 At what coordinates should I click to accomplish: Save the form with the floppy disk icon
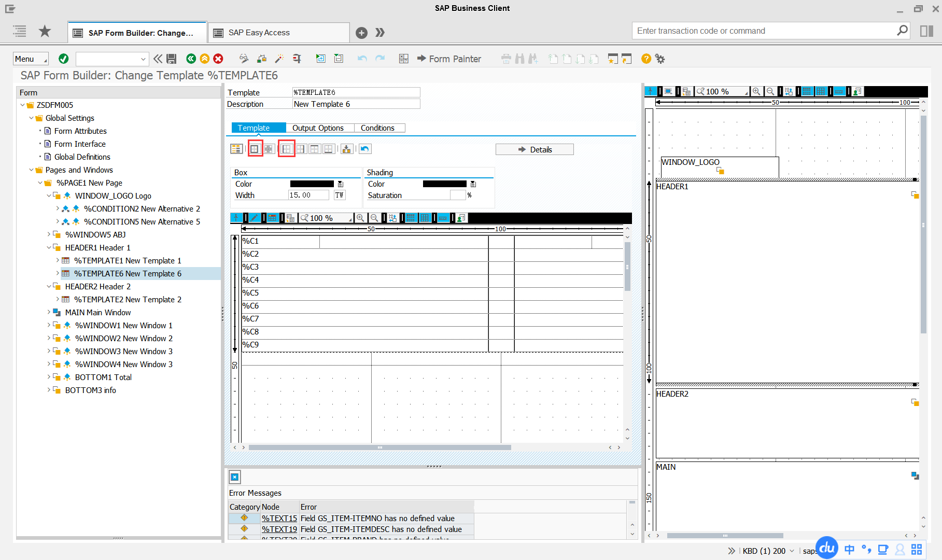pos(172,59)
